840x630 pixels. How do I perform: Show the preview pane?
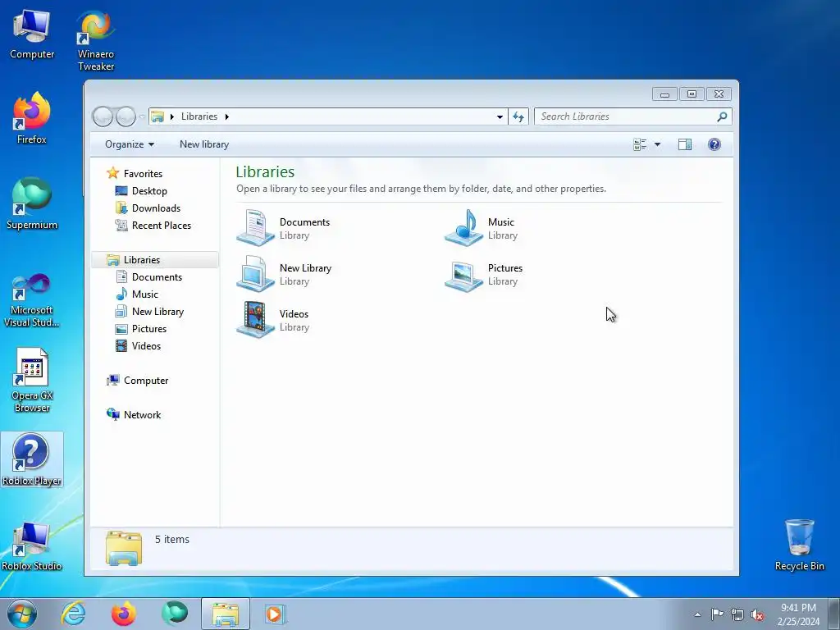[x=685, y=144]
